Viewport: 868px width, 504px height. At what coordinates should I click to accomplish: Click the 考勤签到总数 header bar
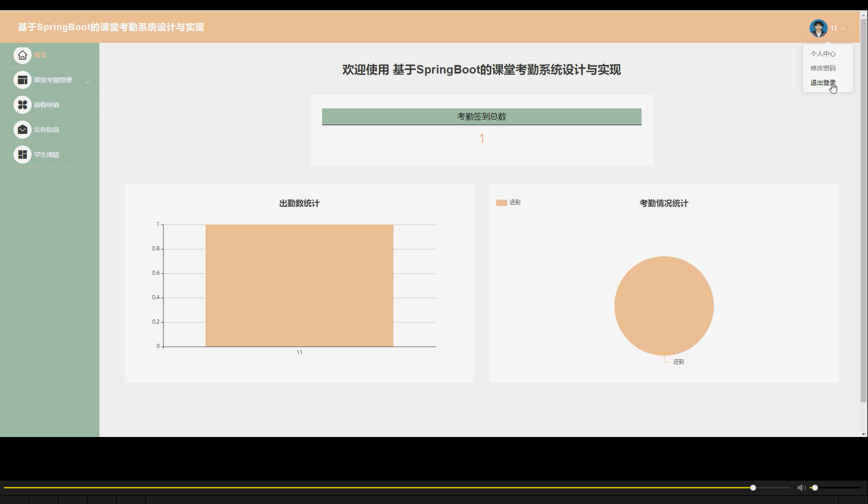click(482, 116)
